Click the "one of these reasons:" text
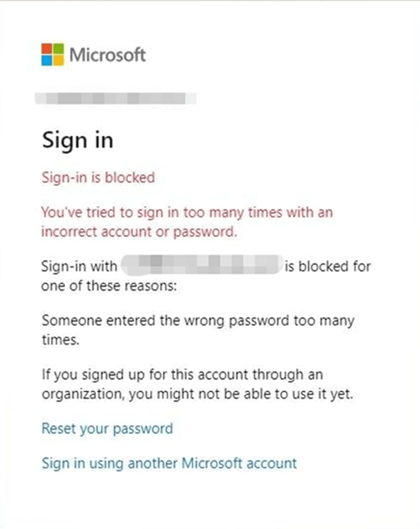 pyautogui.click(x=109, y=286)
